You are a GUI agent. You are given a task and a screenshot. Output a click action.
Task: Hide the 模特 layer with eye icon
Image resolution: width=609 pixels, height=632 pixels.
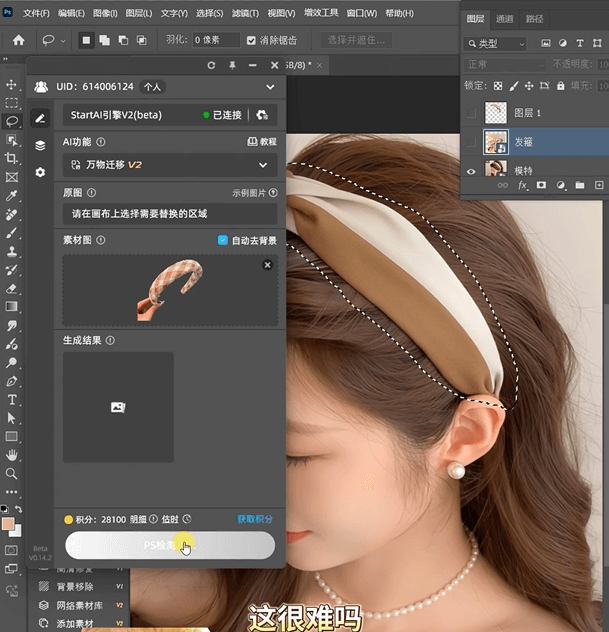point(471,171)
